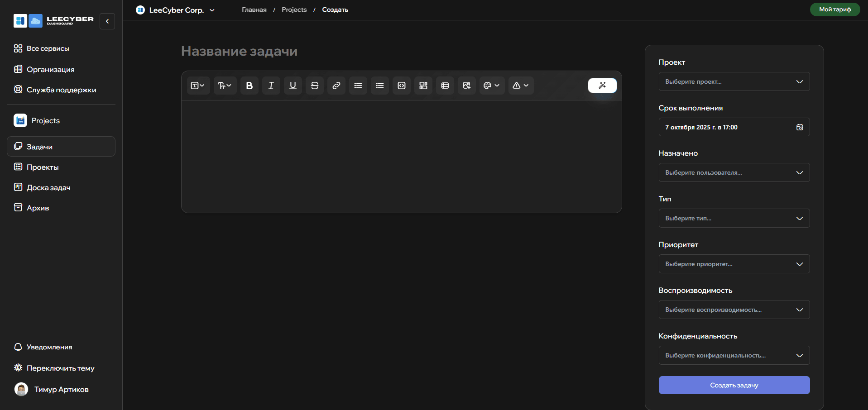Click the Создать задачу button

(734, 385)
